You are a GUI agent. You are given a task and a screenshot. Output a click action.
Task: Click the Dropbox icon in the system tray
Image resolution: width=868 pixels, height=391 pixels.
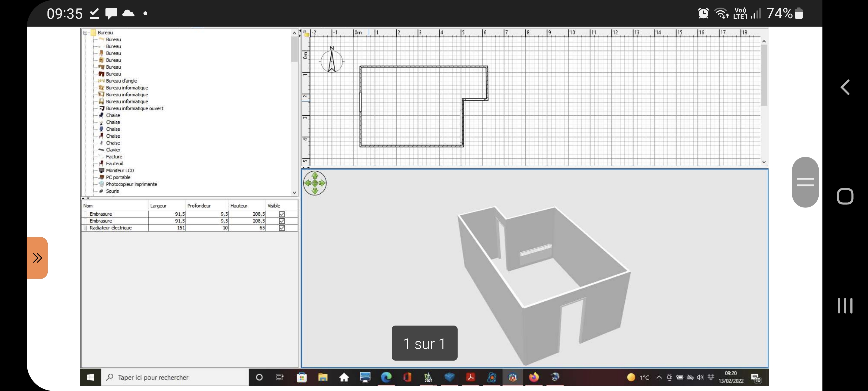pyautogui.click(x=711, y=377)
